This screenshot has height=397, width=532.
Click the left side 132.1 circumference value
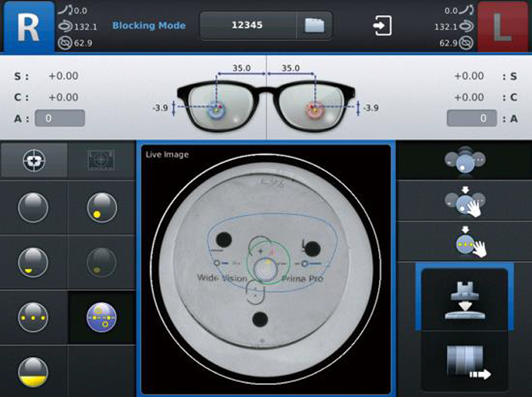coord(446,27)
